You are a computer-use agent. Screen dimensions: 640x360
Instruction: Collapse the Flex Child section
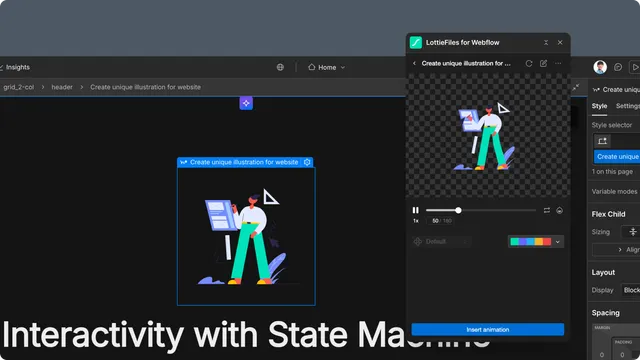[608, 214]
